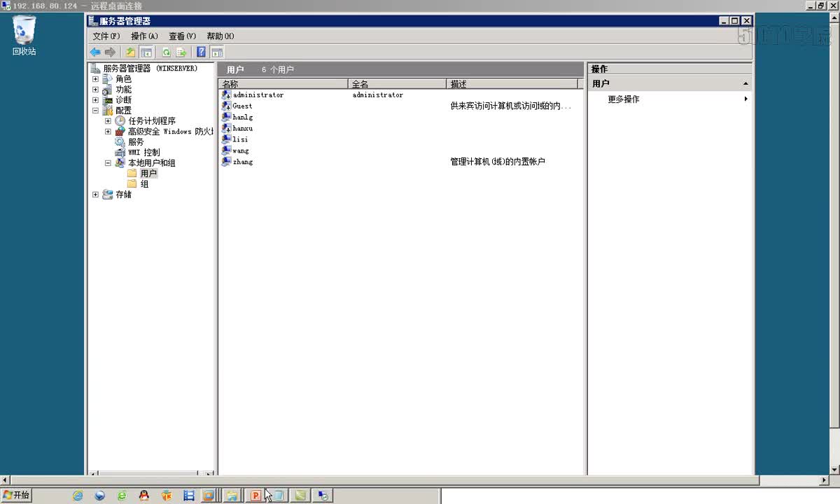840x504 pixels.
Task: Sort by the 名称 column header
Action: click(283, 84)
